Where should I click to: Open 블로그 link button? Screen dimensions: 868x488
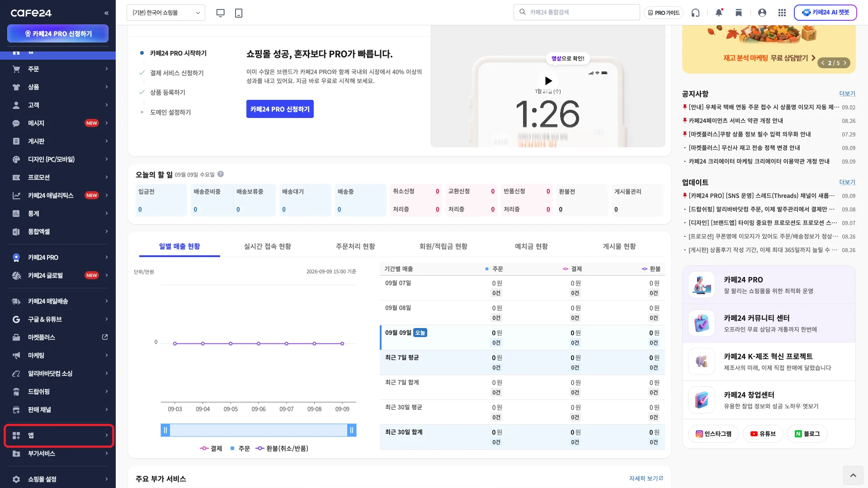coord(807,434)
